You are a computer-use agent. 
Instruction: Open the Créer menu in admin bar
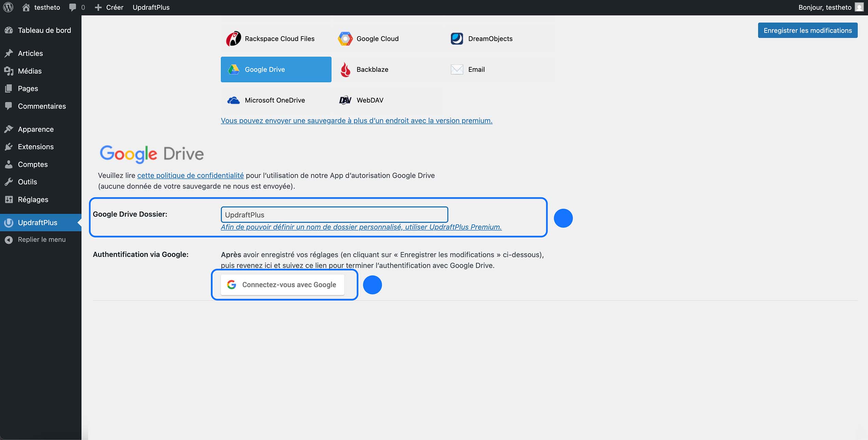point(109,7)
